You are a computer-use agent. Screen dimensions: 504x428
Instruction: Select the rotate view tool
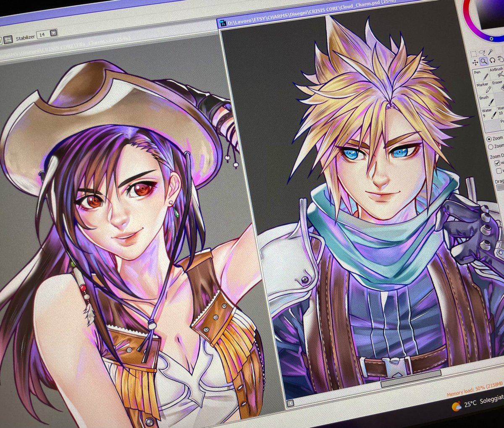coord(492,60)
